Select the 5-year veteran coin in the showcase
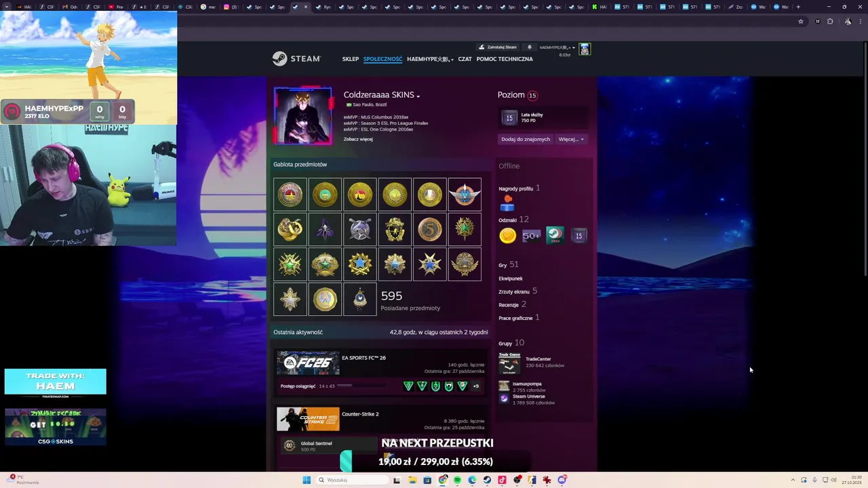Image resolution: width=868 pixels, height=488 pixels. [430, 230]
